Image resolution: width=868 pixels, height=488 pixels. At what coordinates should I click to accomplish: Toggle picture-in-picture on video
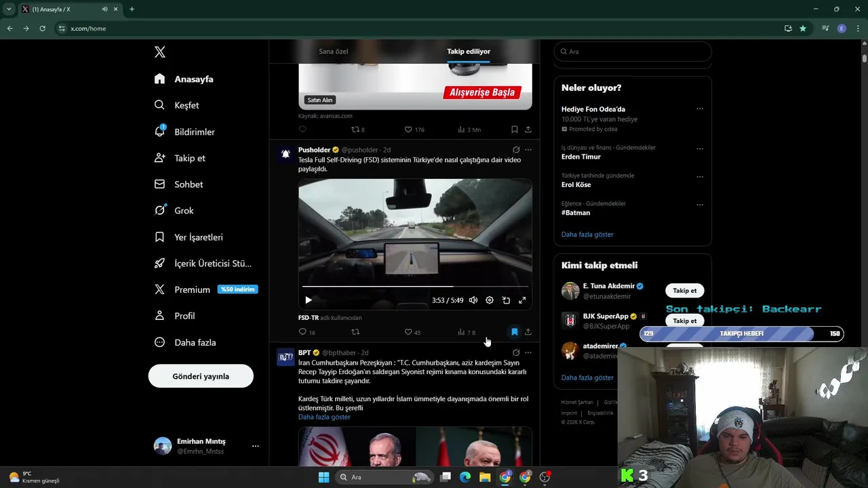tap(506, 300)
